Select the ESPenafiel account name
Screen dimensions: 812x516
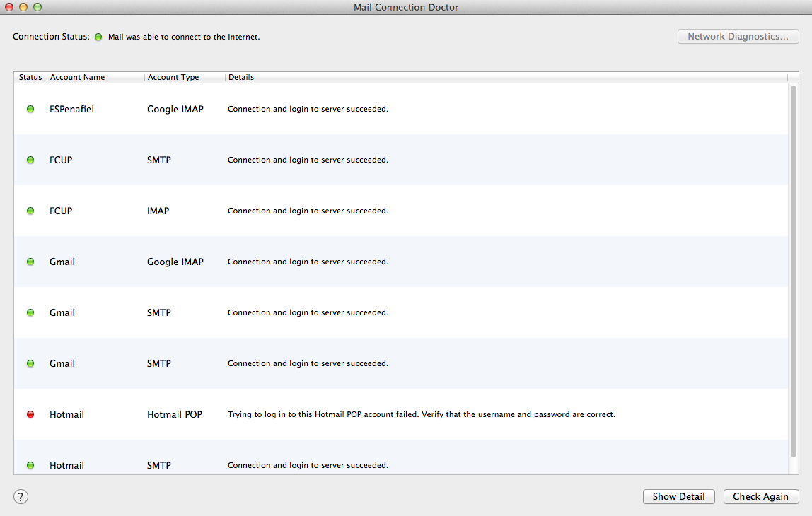coord(71,109)
